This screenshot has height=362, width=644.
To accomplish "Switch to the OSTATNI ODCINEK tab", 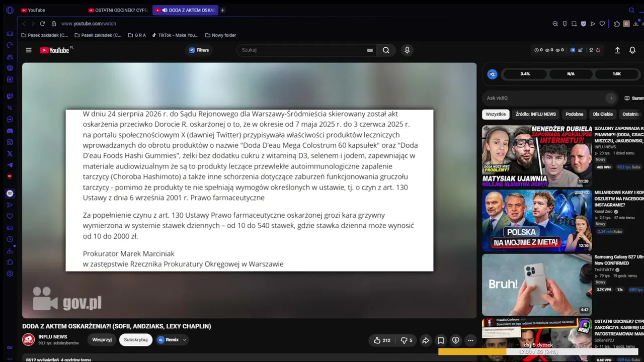I will pyautogui.click(x=118, y=10).
